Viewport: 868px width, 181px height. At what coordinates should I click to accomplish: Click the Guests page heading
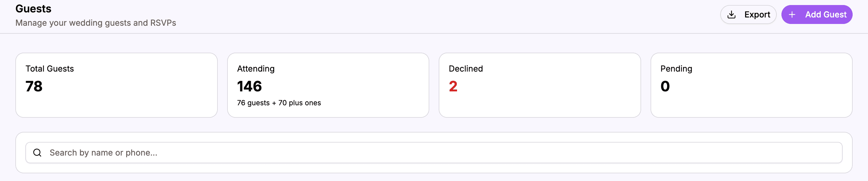33,9
